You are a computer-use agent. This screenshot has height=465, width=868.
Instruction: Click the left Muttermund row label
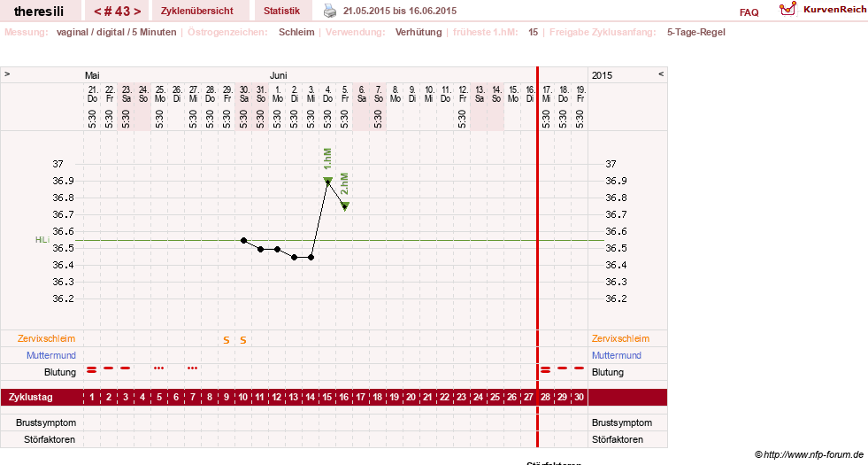[51, 355]
